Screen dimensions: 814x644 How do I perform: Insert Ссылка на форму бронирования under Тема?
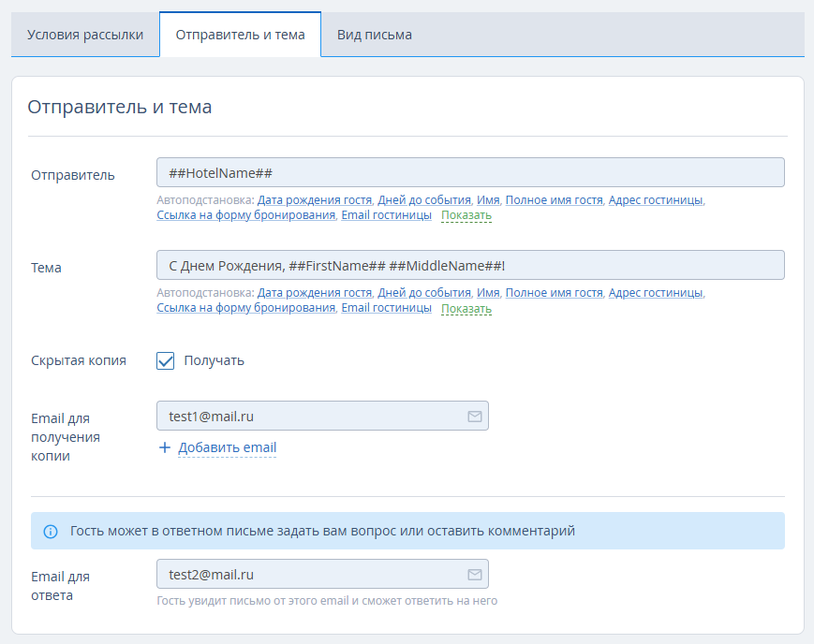click(x=245, y=308)
